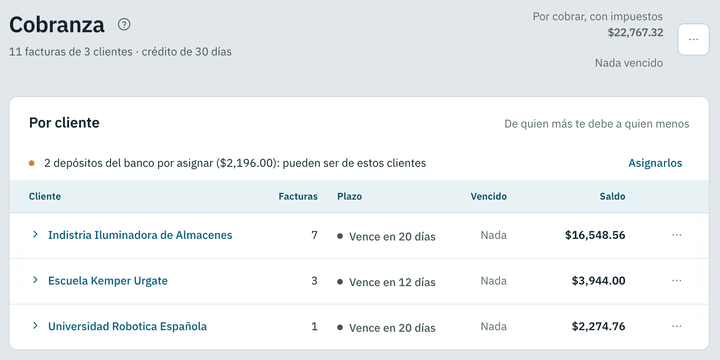Expand the Indistria Iluminadora de Almacenes row
The image size is (720, 360).
pos(35,235)
